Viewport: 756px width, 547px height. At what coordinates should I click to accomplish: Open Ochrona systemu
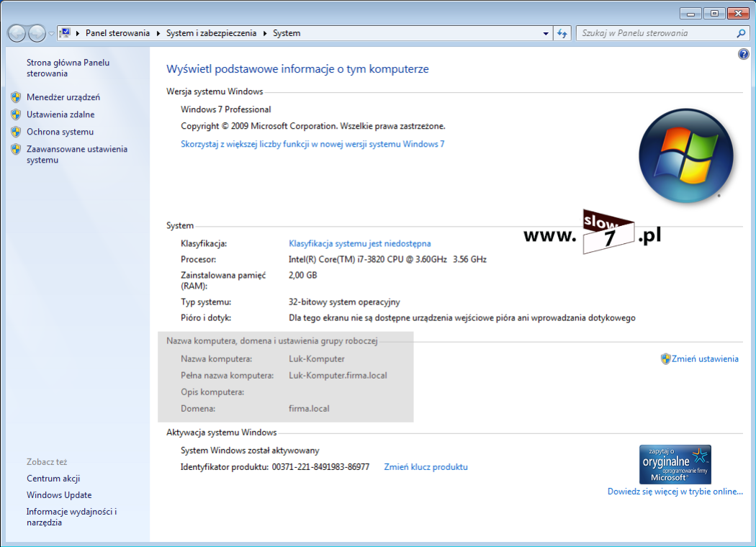(60, 132)
